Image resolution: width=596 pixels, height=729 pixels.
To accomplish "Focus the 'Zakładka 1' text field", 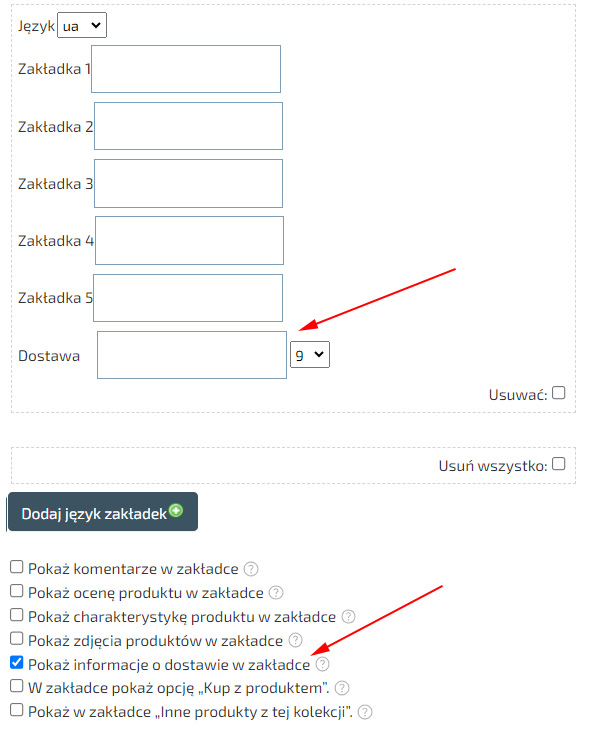I will (186, 69).
